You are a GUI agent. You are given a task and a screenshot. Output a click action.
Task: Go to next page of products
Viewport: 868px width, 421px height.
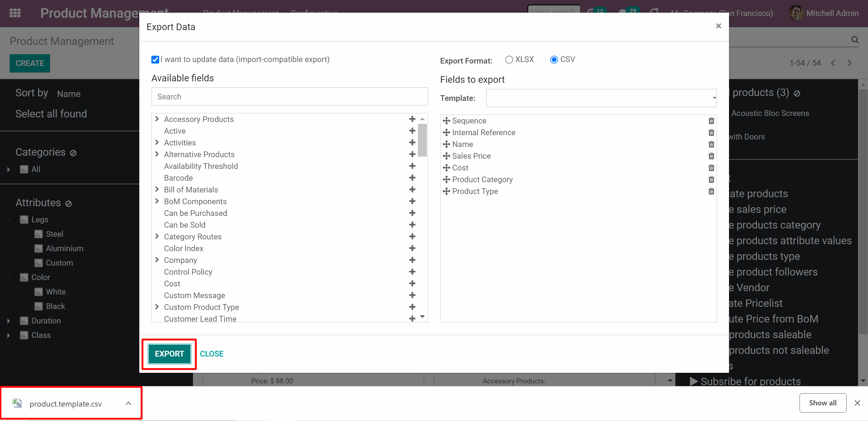coord(850,63)
